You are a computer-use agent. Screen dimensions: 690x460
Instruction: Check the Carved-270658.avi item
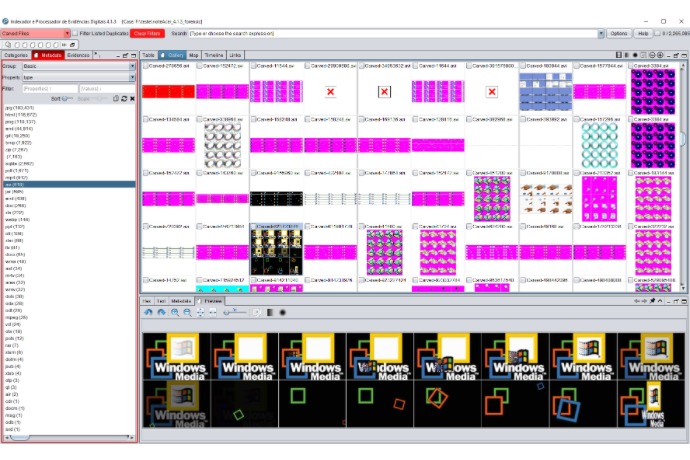(x=146, y=66)
